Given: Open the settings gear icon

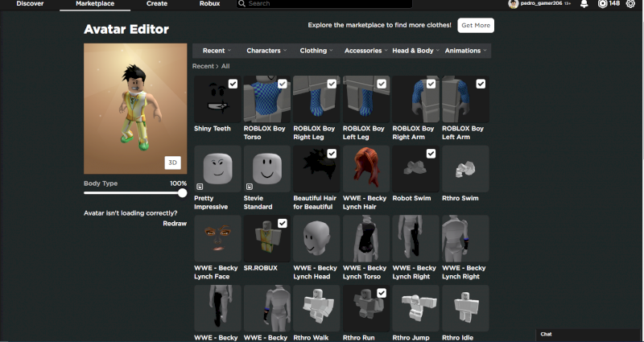Looking at the screenshot, I should tap(630, 4).
